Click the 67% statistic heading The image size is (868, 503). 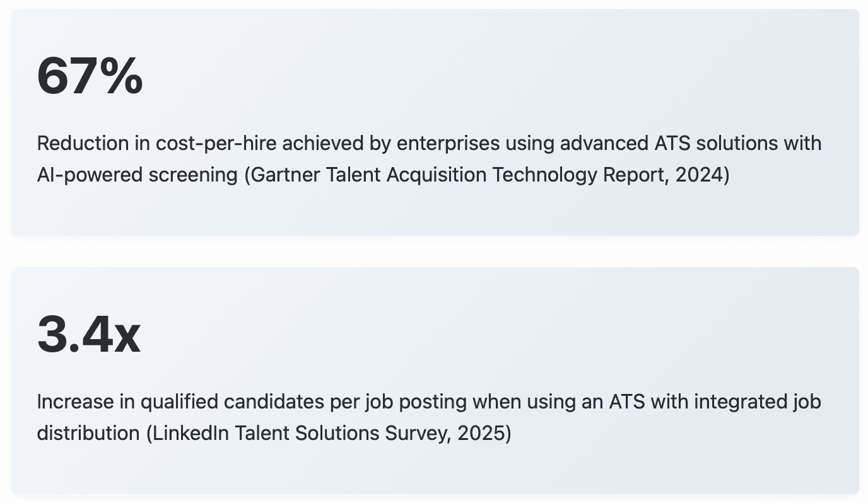click(90, 76)
